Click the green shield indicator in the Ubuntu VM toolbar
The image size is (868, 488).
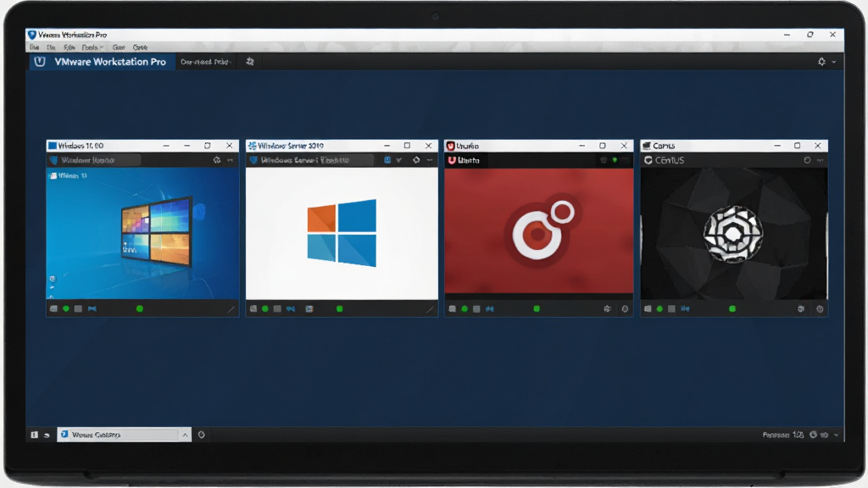coord(615,160)
